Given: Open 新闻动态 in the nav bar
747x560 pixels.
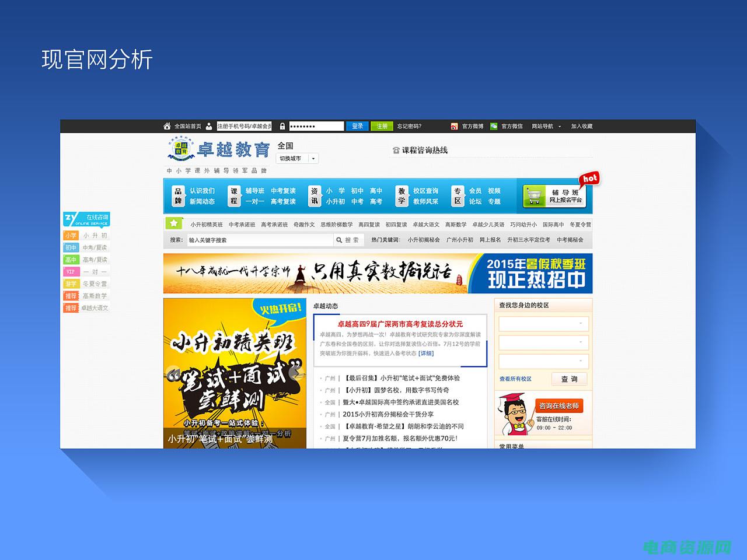Looking at the screenshot, I should pos(202,201).
